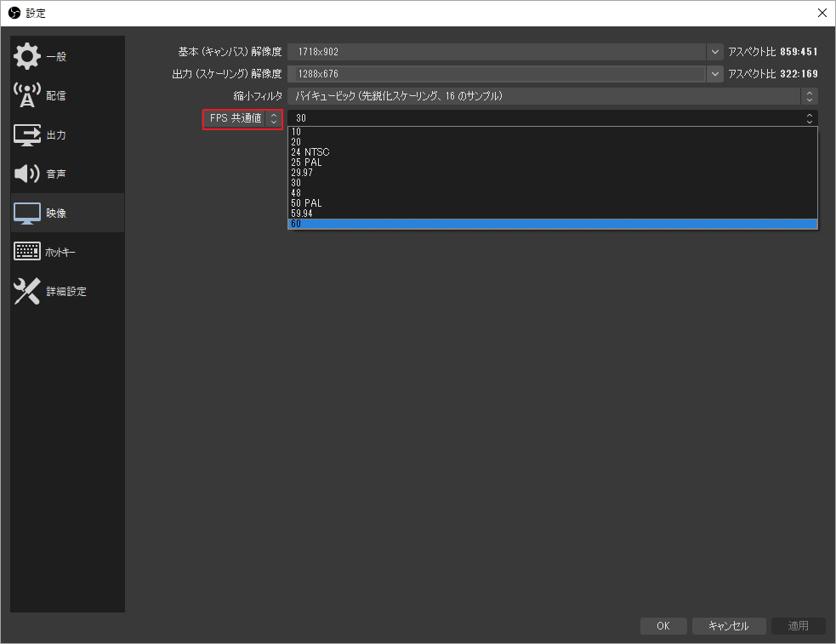Screen dimensions: 836x644
Task: Click the 出力 (スケーリング) 解像度 label
Action: 226,73
